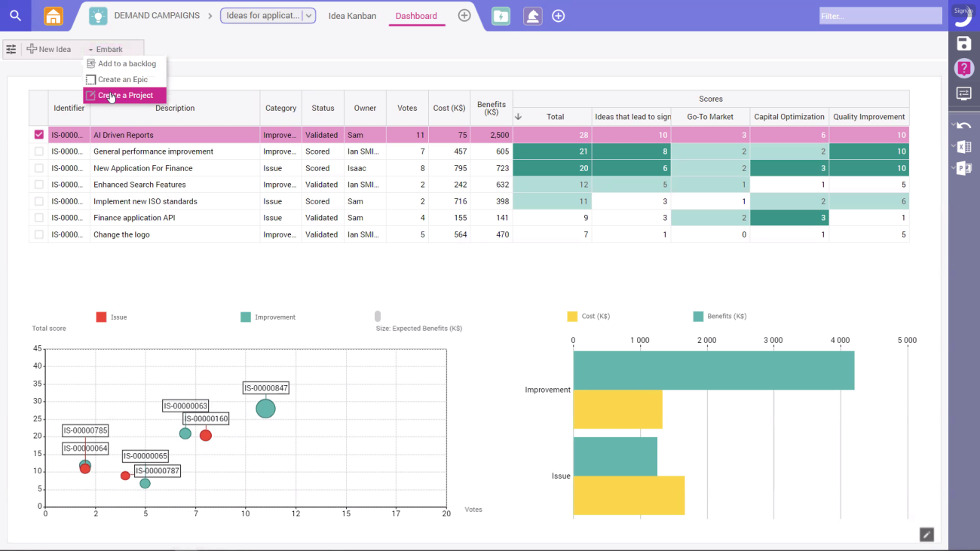Check the New Application For Finance row
Image resolution: width=980 pixels, height=551 pixels.
[38, 167]
